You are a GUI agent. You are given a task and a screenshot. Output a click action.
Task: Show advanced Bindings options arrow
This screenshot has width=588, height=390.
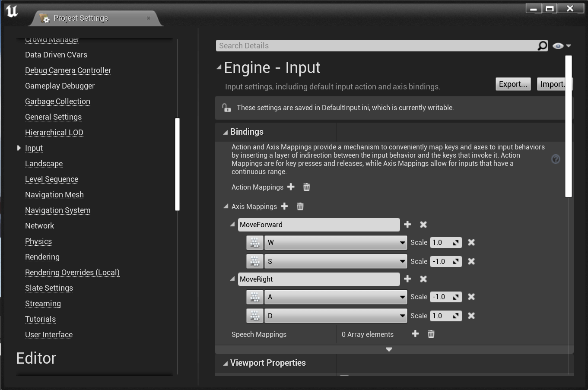[389, 349]
